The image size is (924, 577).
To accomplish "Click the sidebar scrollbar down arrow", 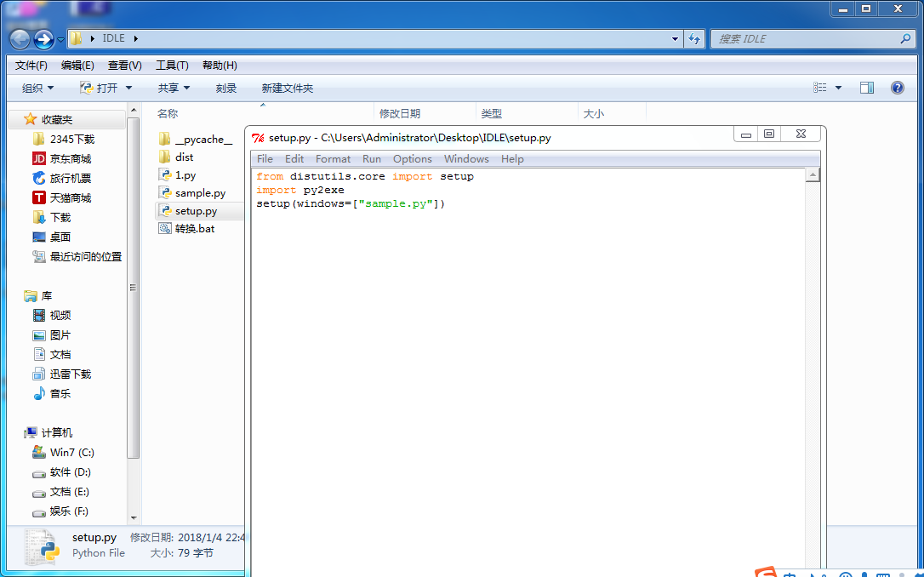I will click(x=134, y=518).
